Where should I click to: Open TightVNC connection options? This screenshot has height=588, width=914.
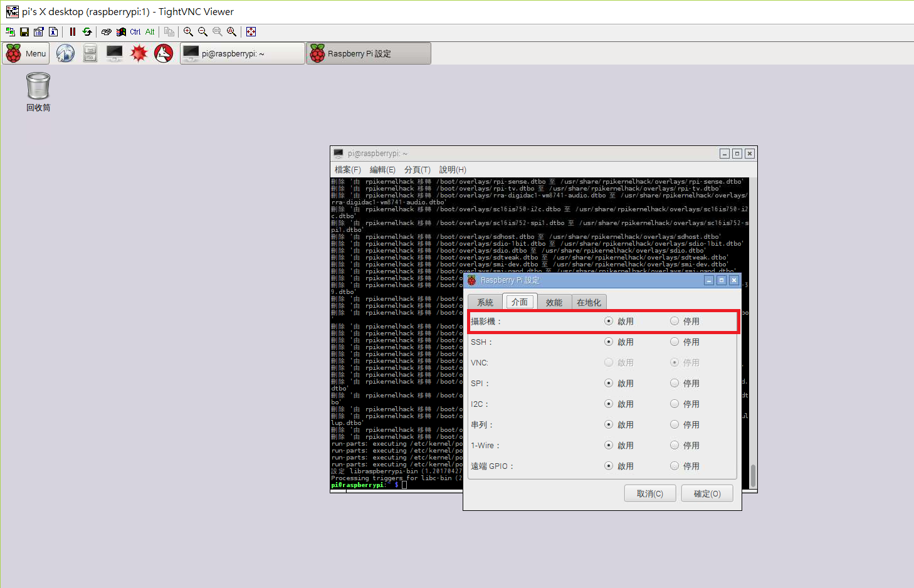[x=39, y=32]
